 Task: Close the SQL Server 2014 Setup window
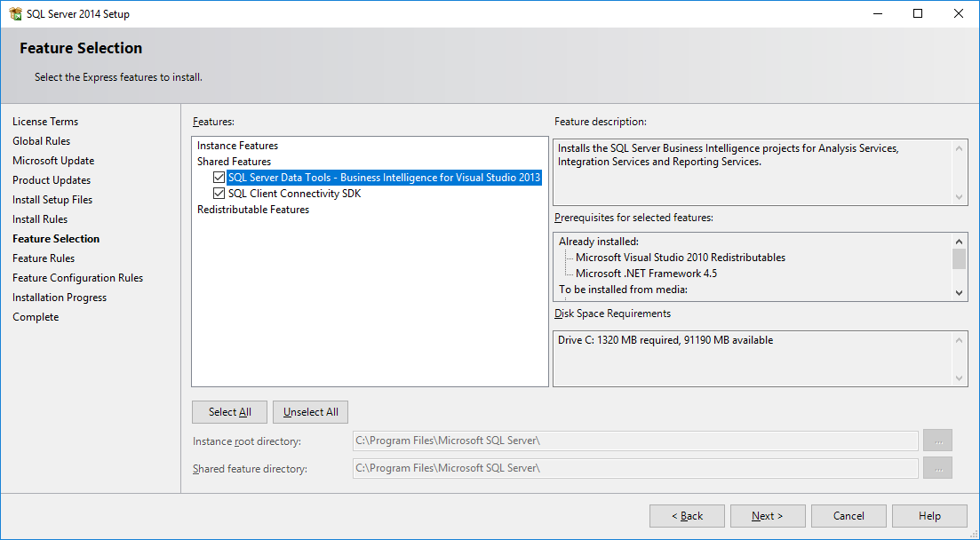[x=958, y=13]
